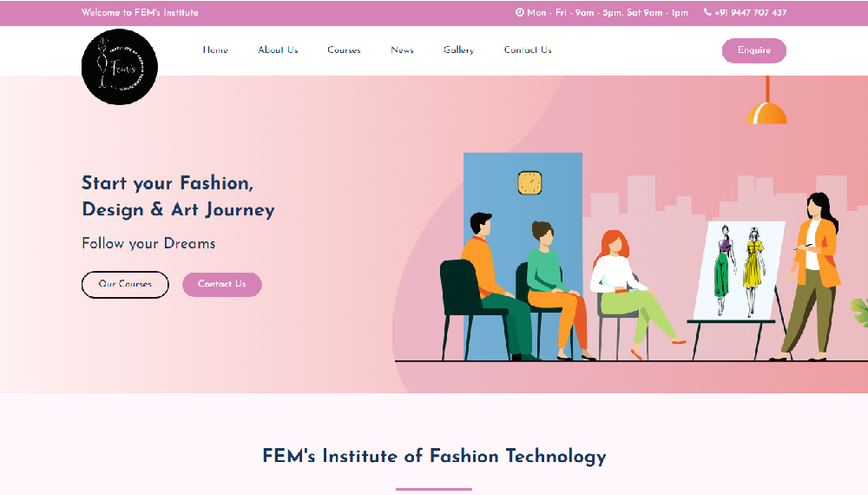Click the Our Courses outlined button
Image resolution: width=868 pixels, height=495 pixels.
pyautogui.click(x=125, y=285)
